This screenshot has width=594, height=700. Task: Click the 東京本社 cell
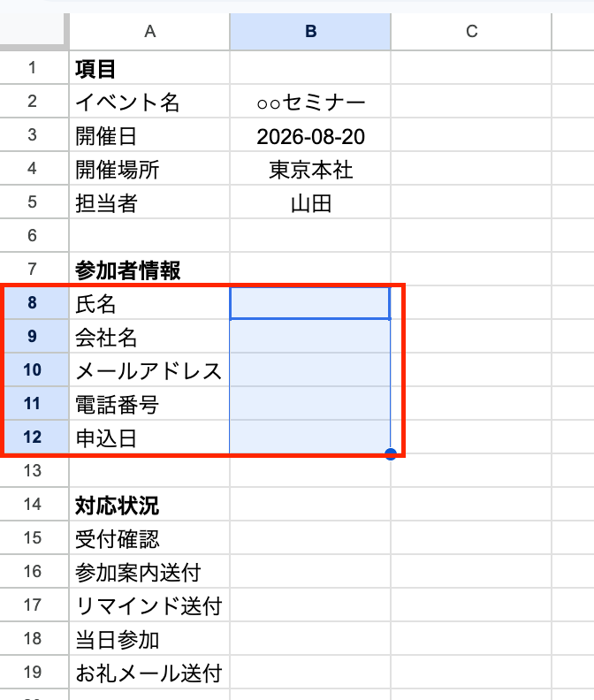click(x=310, y=169)
